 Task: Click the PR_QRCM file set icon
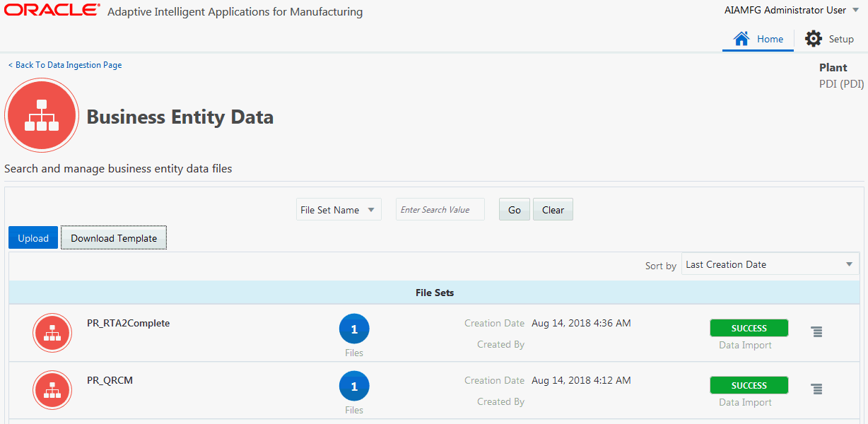point(52,390)
